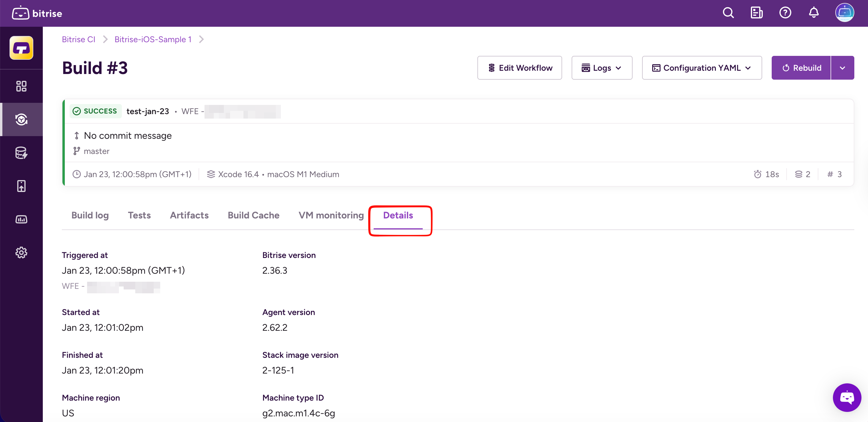Viewport: 868px width, 422px height.
Task: Click the Edit Workflow button
Action: [519, 68]
